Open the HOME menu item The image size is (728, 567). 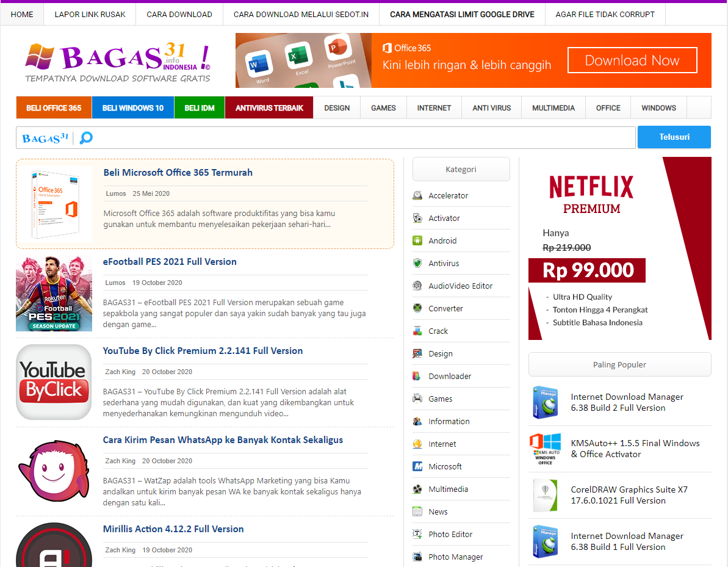pyautogui.click(x=22, y=15)
